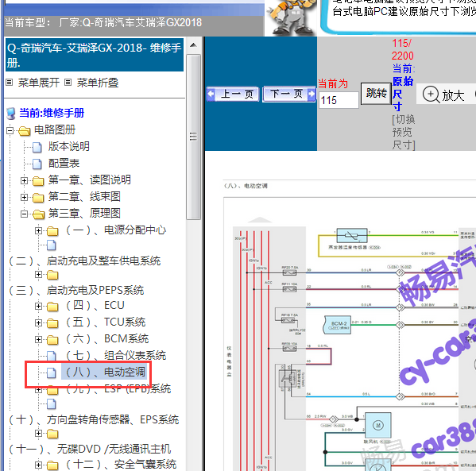Viewport: 476px width, 471px height.
Task: Click 当前:维修手册 heading link
Action: 52,113
